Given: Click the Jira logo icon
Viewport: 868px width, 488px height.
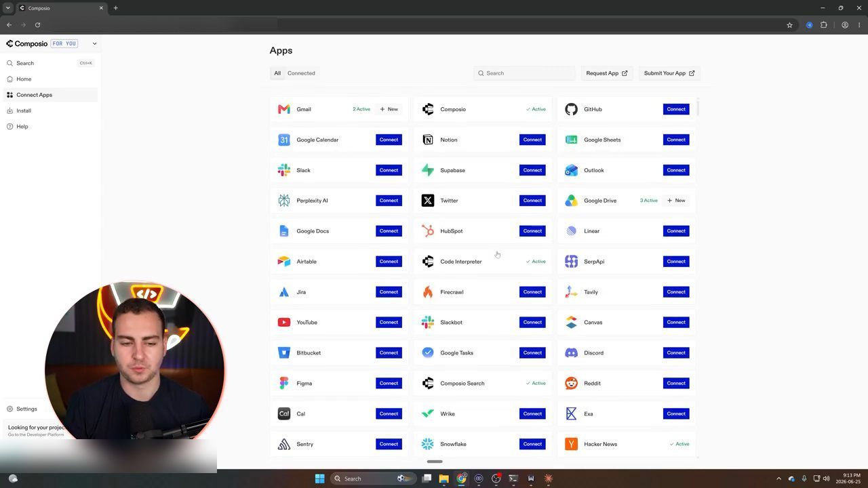Looking at the screenshot, I should click(284, 292).
